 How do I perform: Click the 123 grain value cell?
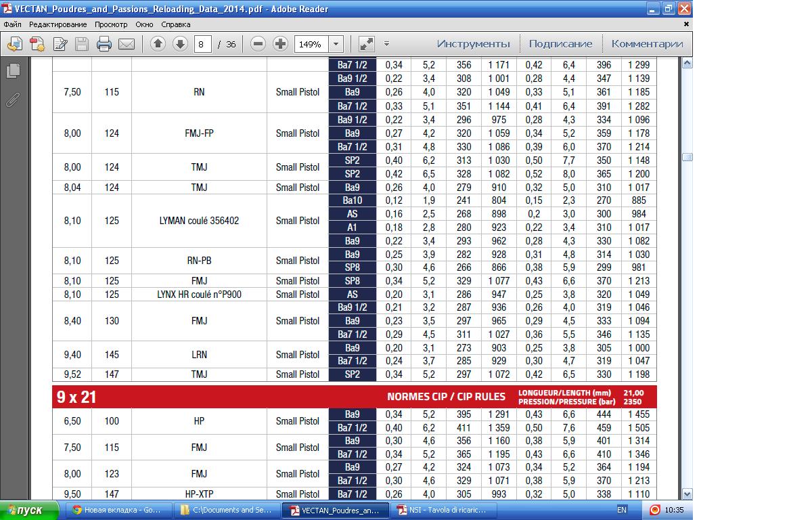[x=112, y=474]
